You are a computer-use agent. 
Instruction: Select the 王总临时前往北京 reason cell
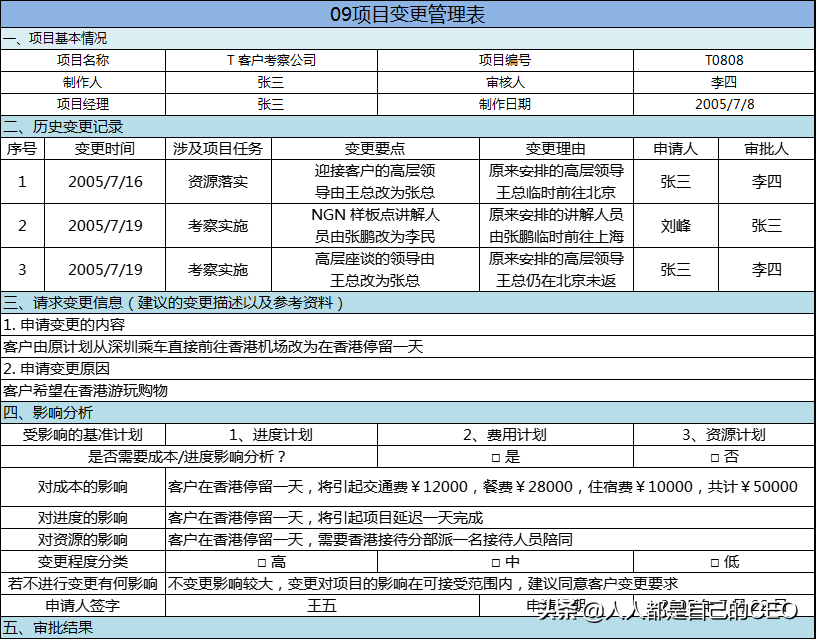click(x=556, y=182)
